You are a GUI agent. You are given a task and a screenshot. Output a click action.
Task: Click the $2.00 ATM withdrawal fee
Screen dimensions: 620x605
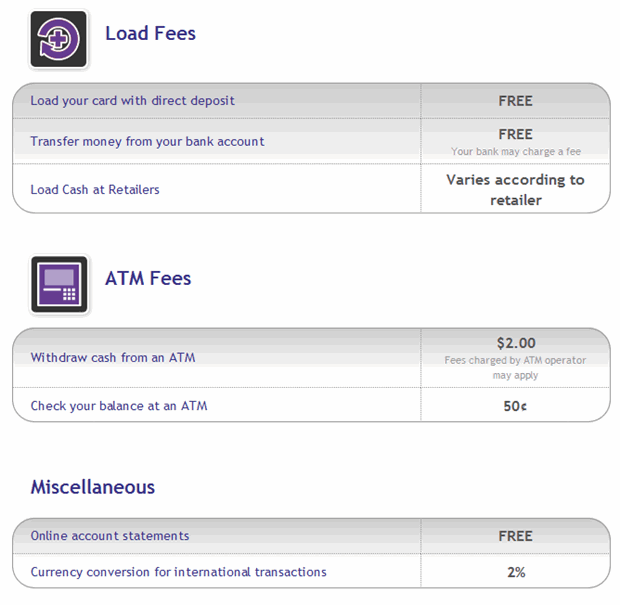(x=516, y=343)
